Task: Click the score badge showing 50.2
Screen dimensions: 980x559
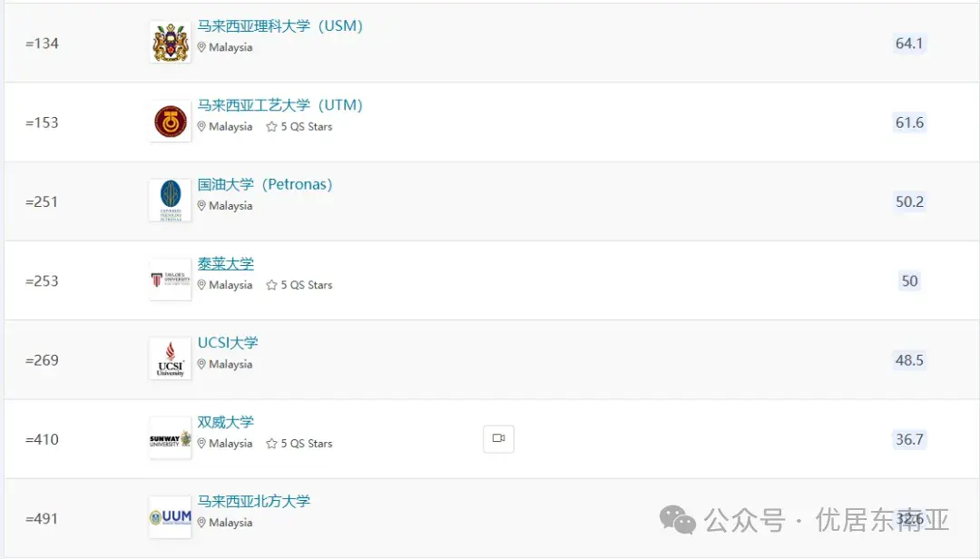Action: tap(909, 201)
